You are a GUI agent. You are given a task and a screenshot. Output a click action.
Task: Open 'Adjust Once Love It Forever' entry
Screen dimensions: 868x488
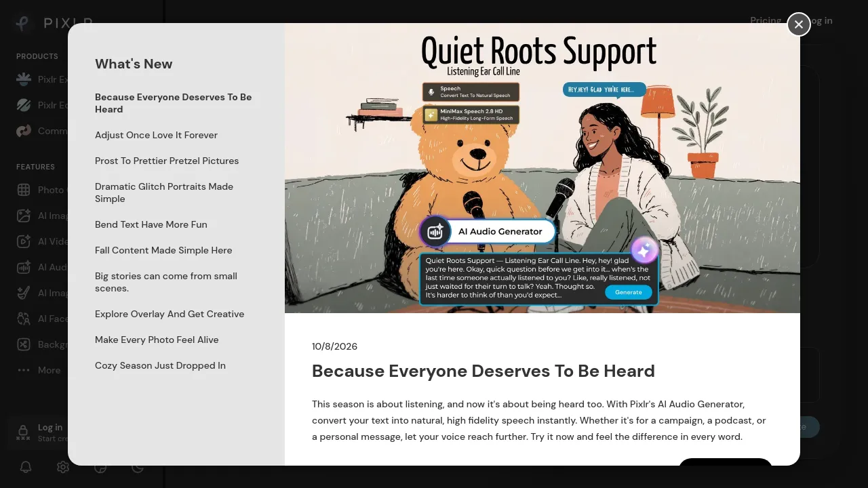[x=156, y=135]
